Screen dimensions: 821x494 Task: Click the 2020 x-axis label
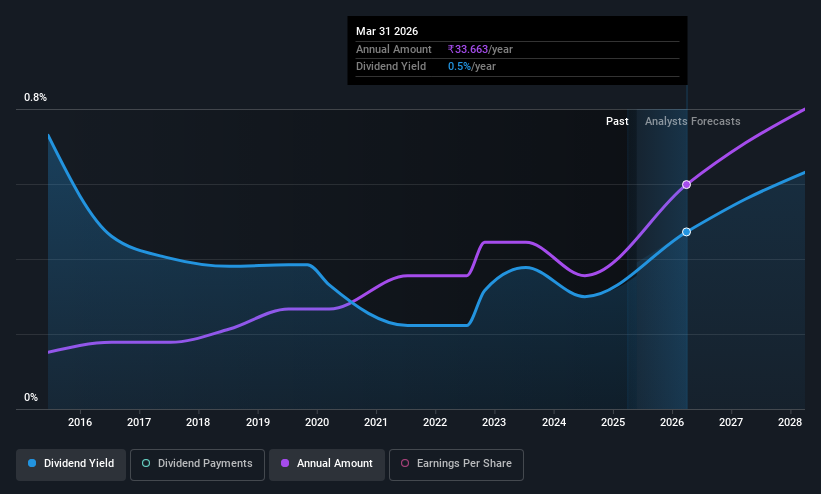(317, 422)
